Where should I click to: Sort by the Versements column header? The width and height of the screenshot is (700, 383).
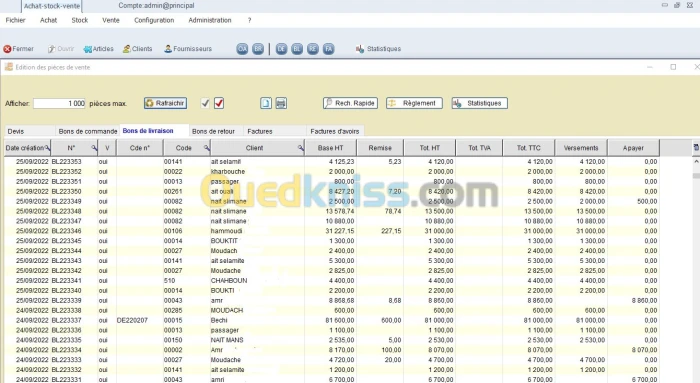581,148
